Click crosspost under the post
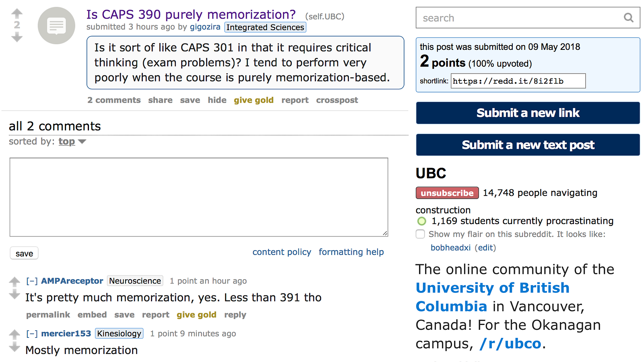 pyautogui.click(x=337, y=100)
